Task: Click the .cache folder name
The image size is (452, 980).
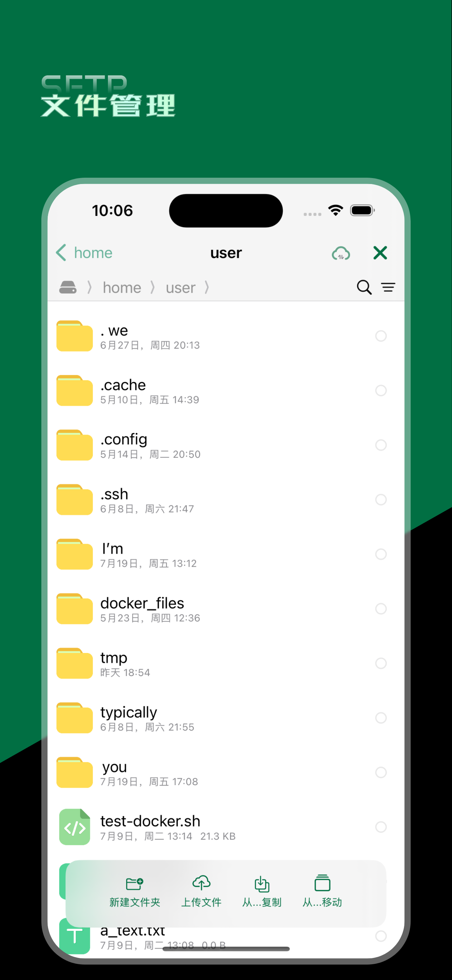Action: (x=123, y=385)
